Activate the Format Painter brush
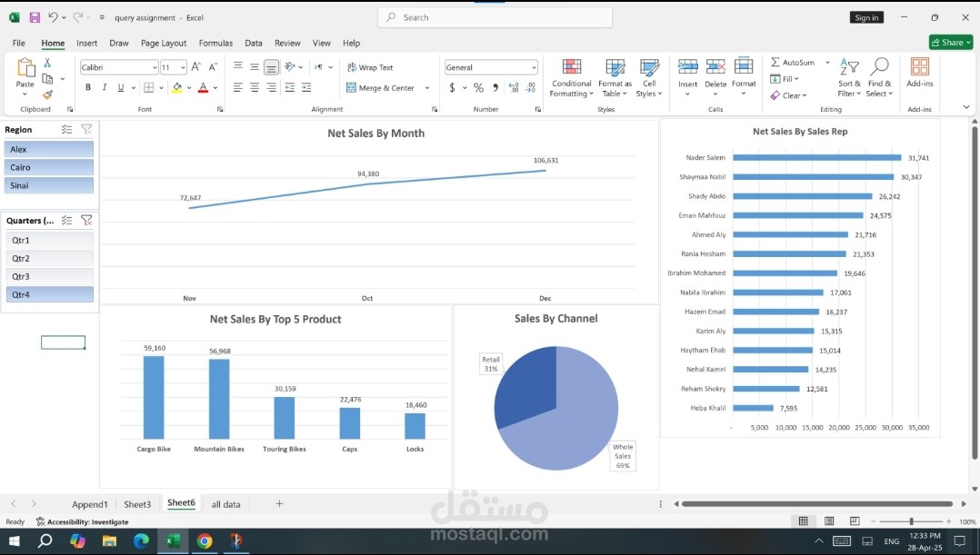This screenshot has height=555, width=980. coord(47,94)
